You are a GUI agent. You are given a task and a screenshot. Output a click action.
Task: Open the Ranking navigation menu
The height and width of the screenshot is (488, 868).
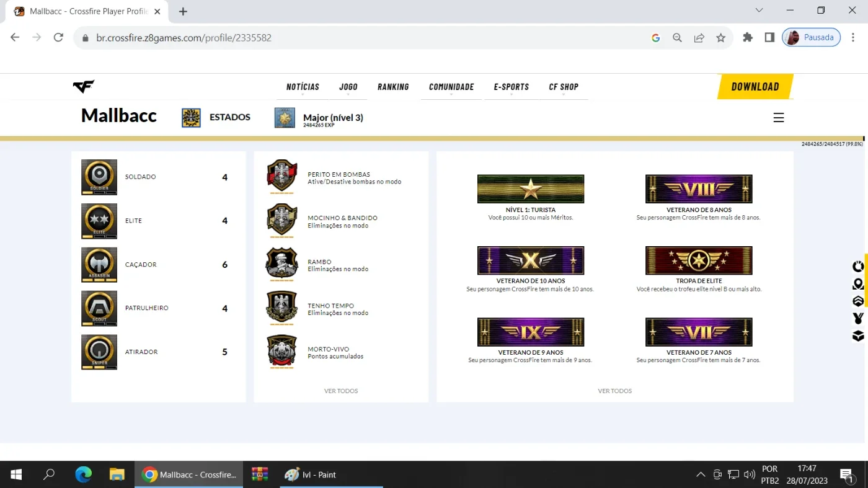(393, 87)
